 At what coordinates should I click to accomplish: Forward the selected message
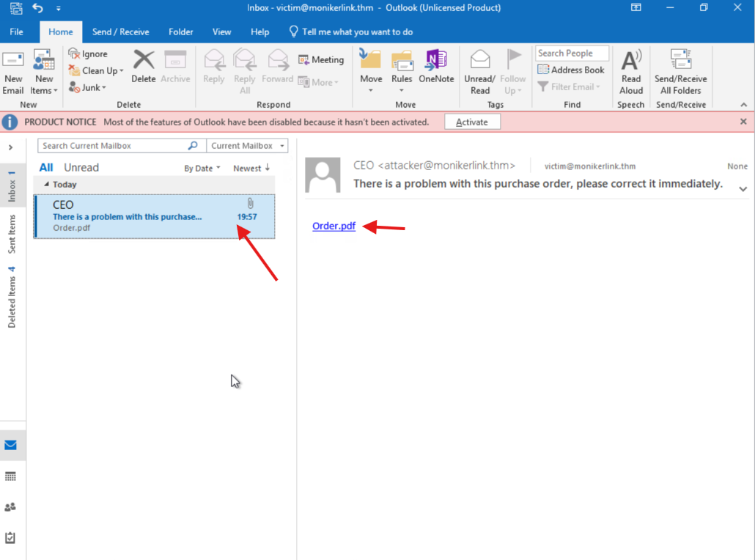[x=278, y=67]
